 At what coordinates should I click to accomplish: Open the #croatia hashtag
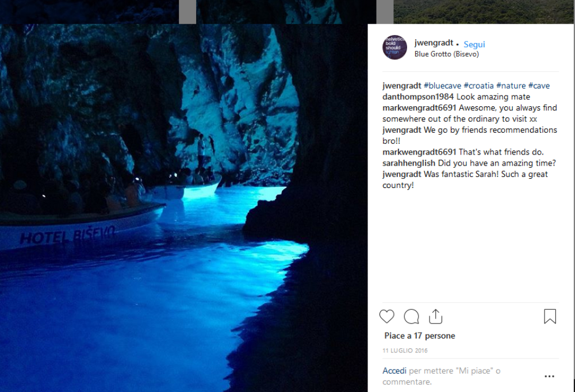pyautogui.click(x=478, y=86)
